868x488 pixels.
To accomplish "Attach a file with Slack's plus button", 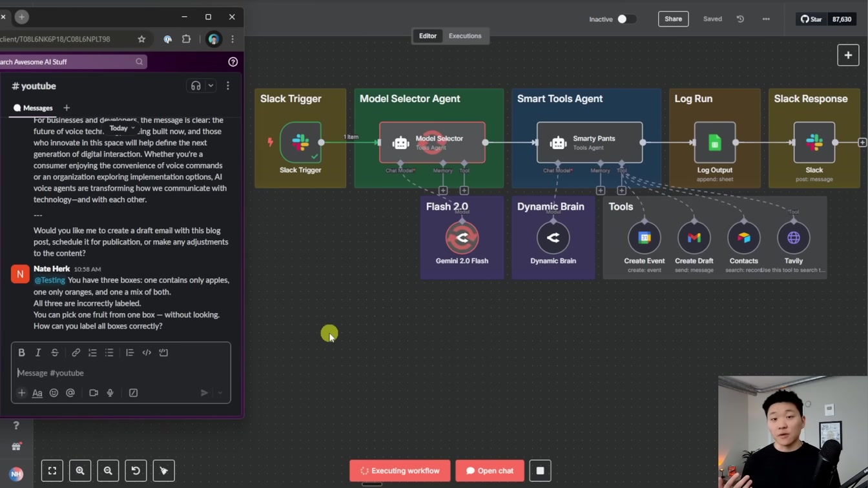I will tap(21, 392).
